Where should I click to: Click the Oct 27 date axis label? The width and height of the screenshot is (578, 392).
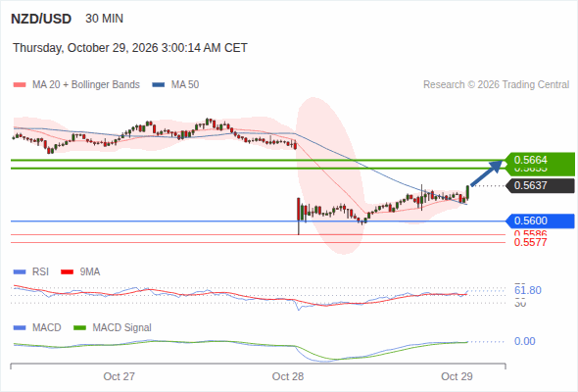pyautogui.click(x=120, y=376)
